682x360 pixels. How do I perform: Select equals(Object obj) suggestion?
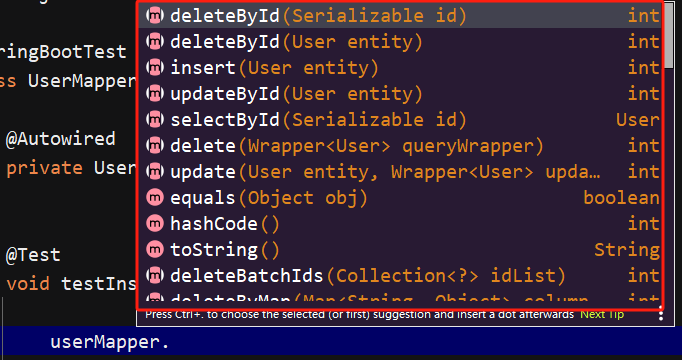pyautogui.click(x=400, y=198)
